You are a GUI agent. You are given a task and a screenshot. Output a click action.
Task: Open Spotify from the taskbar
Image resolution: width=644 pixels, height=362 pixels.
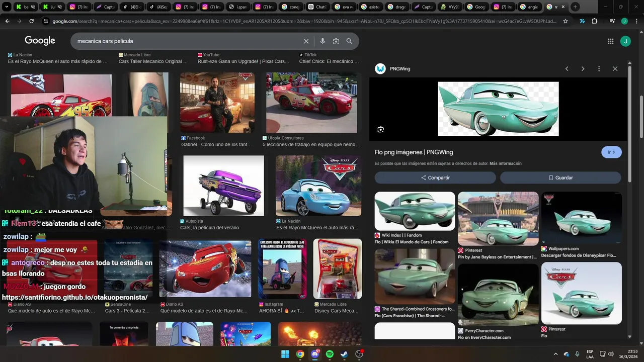point(330,354)
